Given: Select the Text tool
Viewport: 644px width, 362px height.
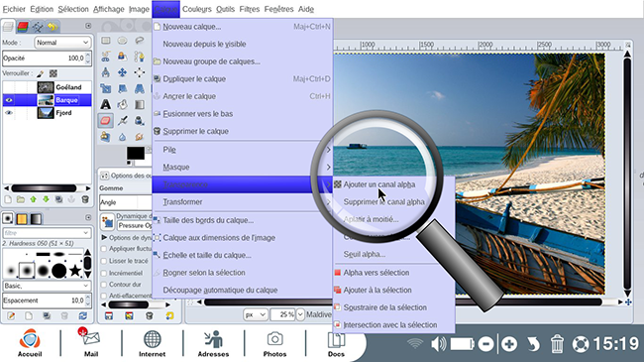Looking at the screenshot, I should click(106, 104).
